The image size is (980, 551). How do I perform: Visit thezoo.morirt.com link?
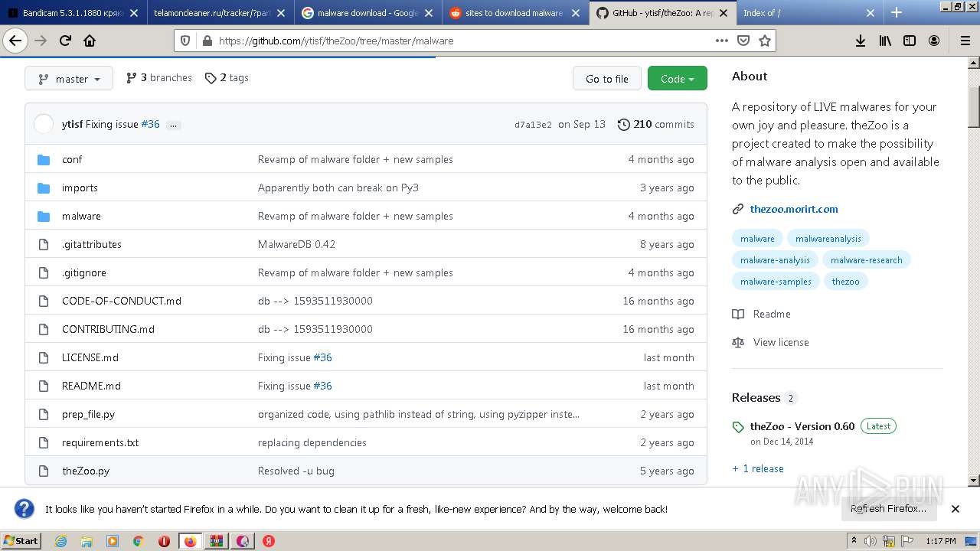pyautogui.click(x=794, y=209)
